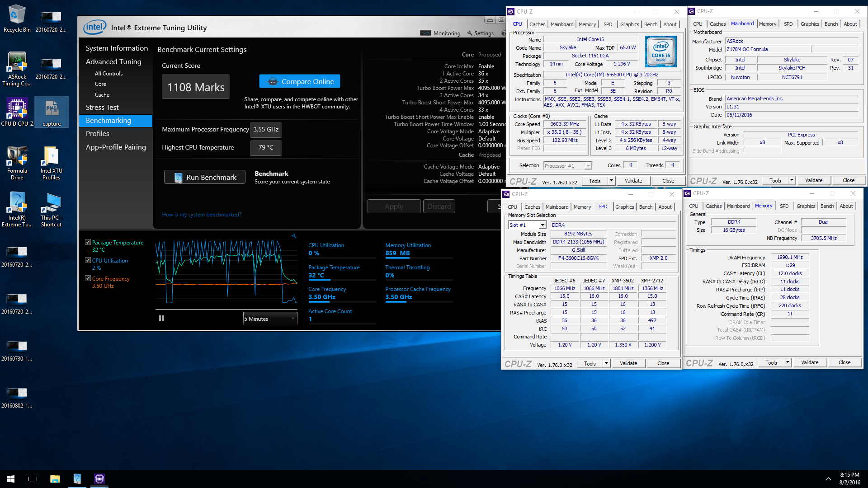Viewport: 868px width, 488px height.
Task: Select All Controls under Advanced Tuning
Action: coord(108,74)
